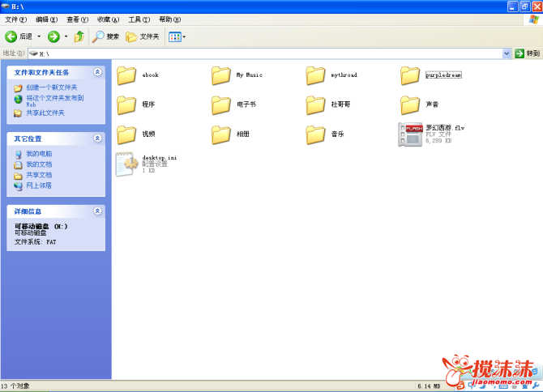Click the 可移动磁盘 (H:) details title
This screenshot has width=543, height=392.
coord(41,226)
